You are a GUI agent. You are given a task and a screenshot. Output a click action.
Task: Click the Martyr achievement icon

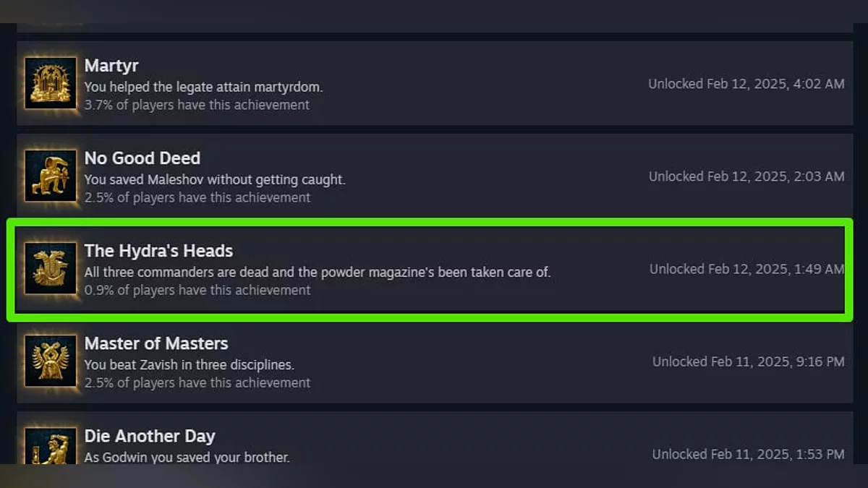coord(51,83)
